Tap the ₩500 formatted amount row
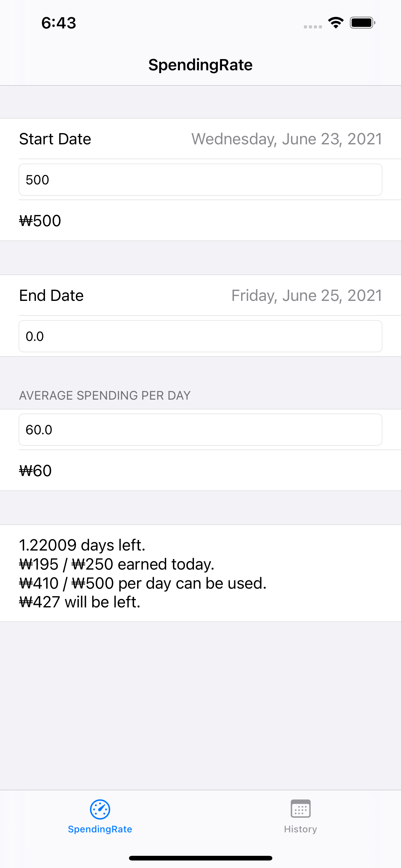The height and width of the screenshot is (868, 401). coord(200,221)
